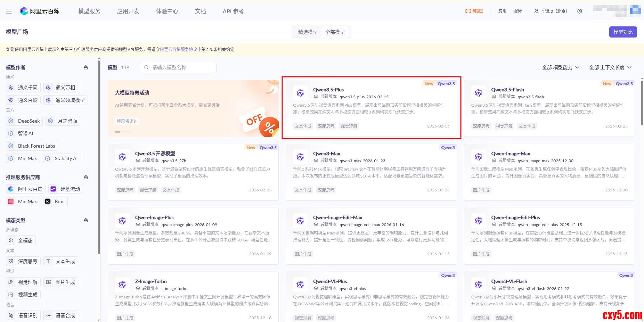Switch to the 精选模型 tab
The height and width of the screenshot is (322, 644).
pyautogui.click(x=308, y=32)
